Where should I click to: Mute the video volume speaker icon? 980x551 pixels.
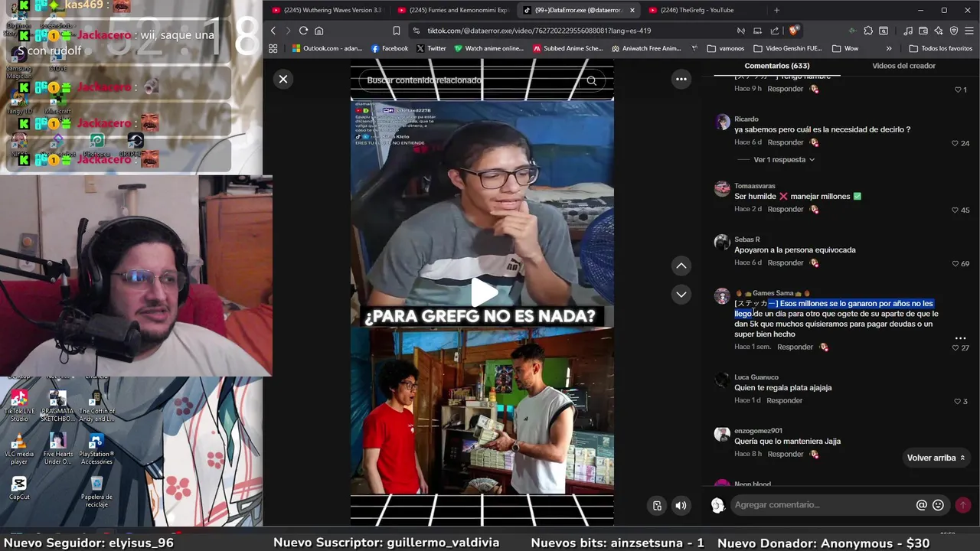681,505
